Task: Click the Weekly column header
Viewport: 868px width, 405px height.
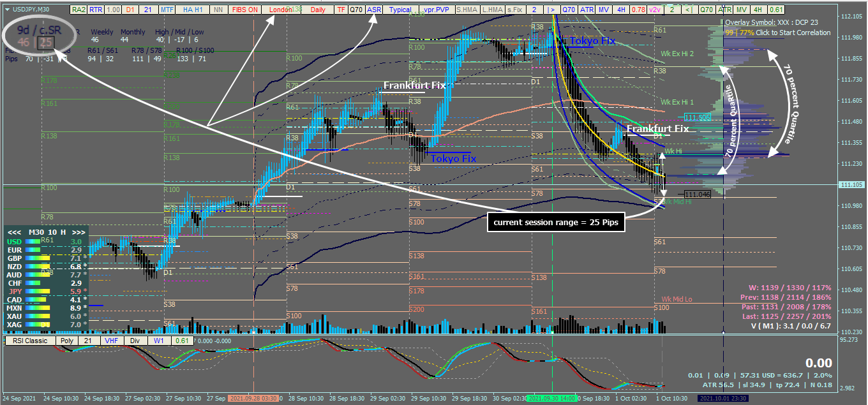Action: pos(102,32)
